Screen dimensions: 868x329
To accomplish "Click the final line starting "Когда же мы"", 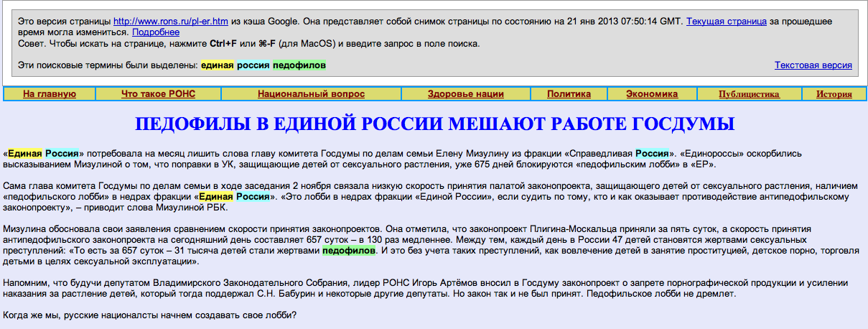I will pyautogui.click(x=150, y=316).
